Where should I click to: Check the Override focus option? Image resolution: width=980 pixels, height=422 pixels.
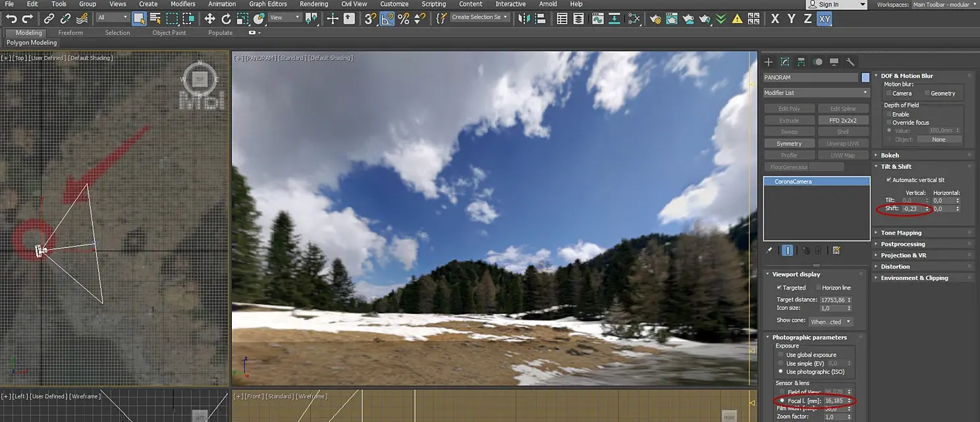[888, 123]
